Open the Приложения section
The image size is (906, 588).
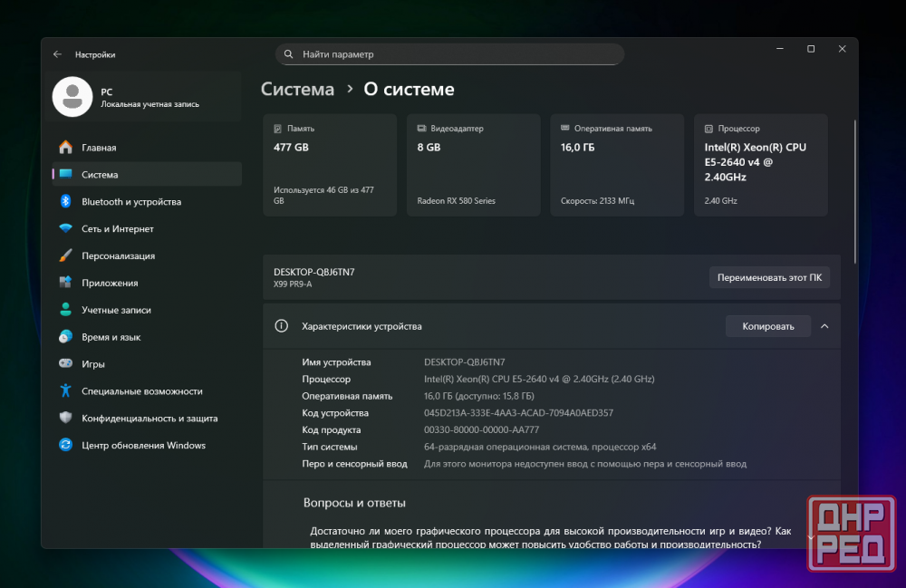[147, 283]
